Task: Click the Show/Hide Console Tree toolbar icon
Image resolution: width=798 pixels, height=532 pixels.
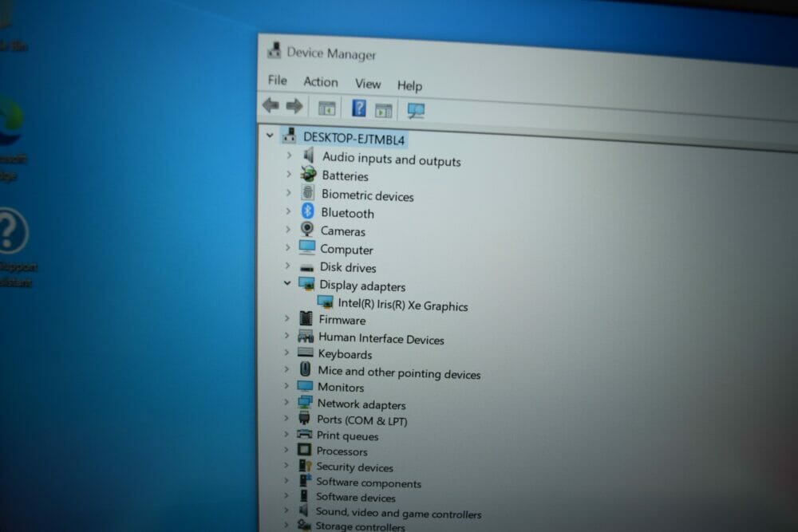Action: [326, 108]
